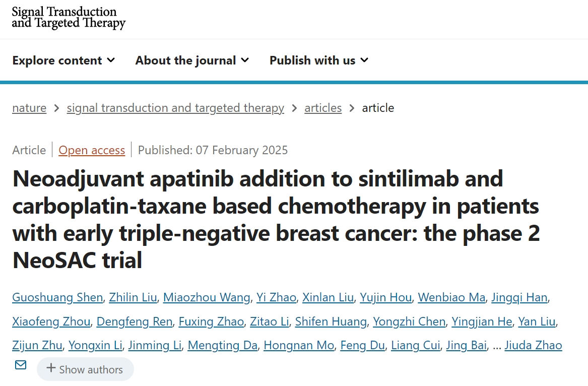View author Shifen Huang
The height and width of the screenshot is (386, 588).
(331, 321)
